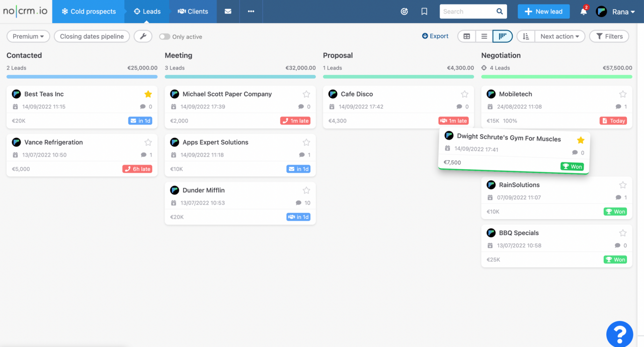Open the Next action dropdown
This screenshot has width=644, height=347.
pos(559,36)
